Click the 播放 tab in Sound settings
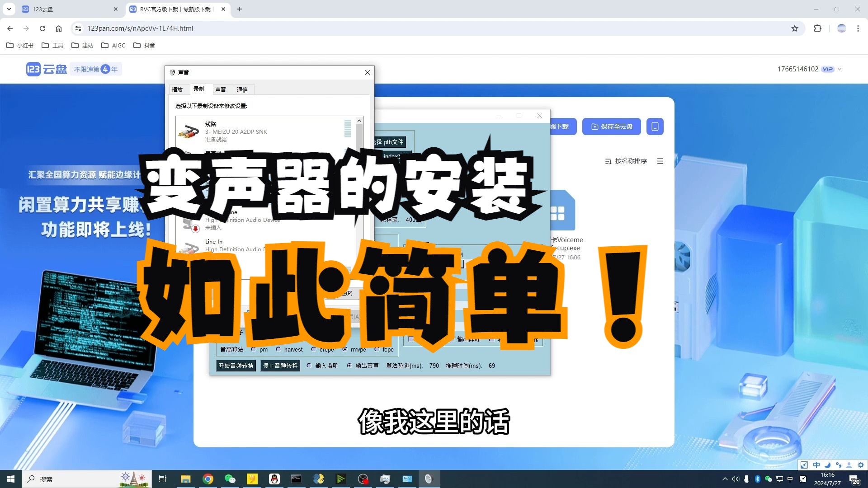This screenshot has width=868, height=488. [x=177, y=89]
